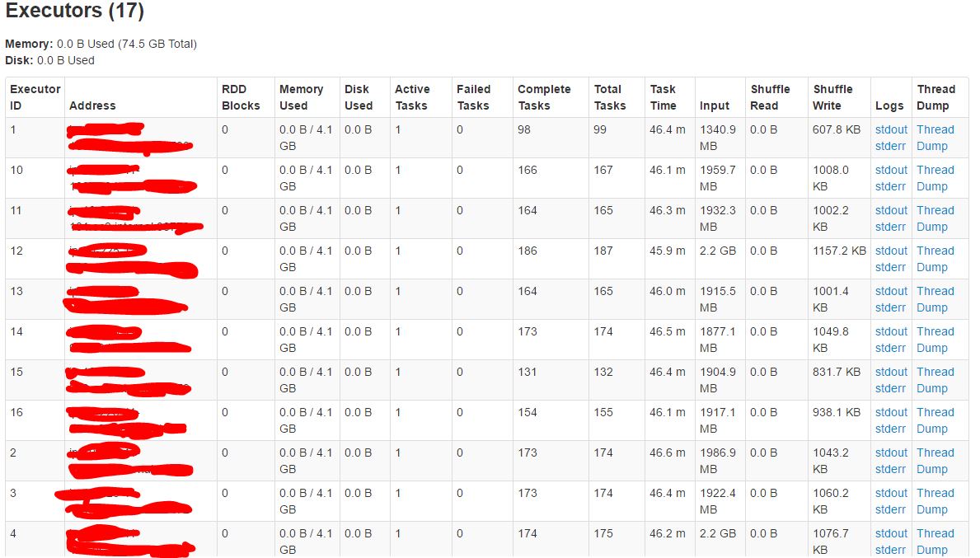View Thread Dump for executor 3

(935, 501)
